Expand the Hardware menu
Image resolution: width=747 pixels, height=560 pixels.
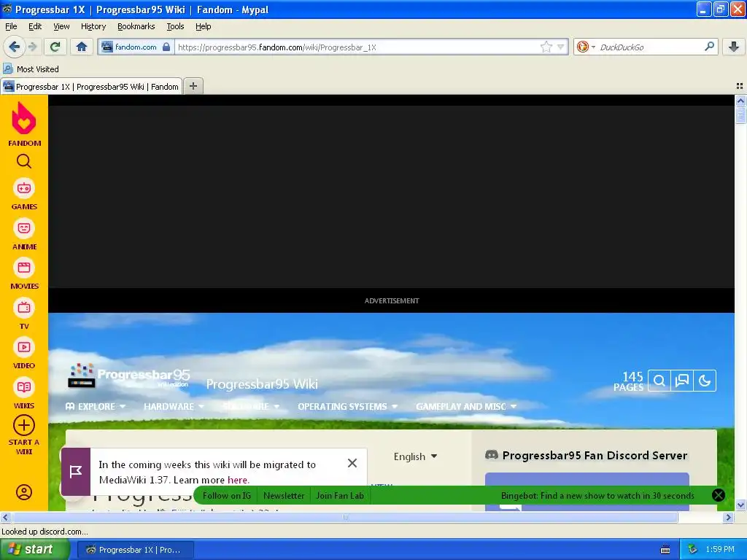[x=174, y=406]
